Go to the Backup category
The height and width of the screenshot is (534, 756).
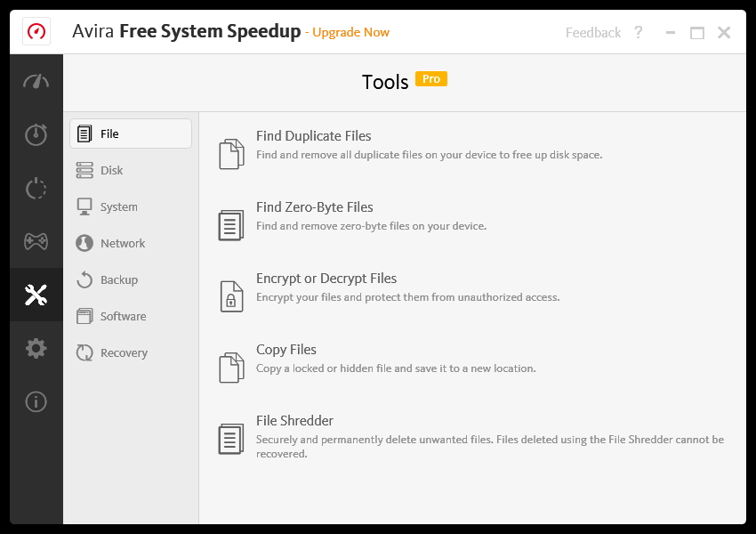tap(118, 279)
